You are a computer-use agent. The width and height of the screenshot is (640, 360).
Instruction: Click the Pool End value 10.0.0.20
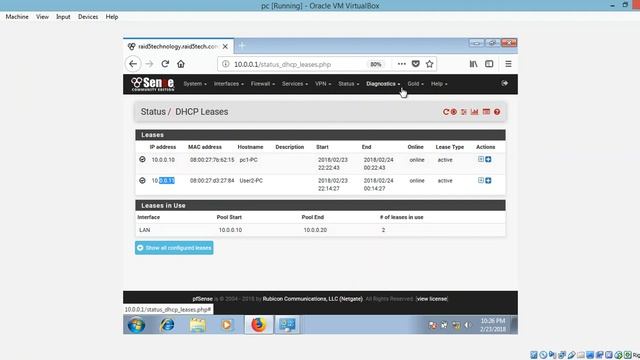pos(315,230)
